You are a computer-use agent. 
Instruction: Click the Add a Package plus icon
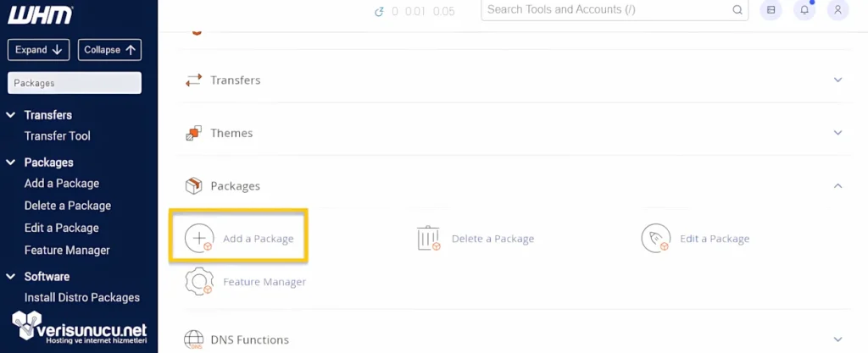coord(199,238)
